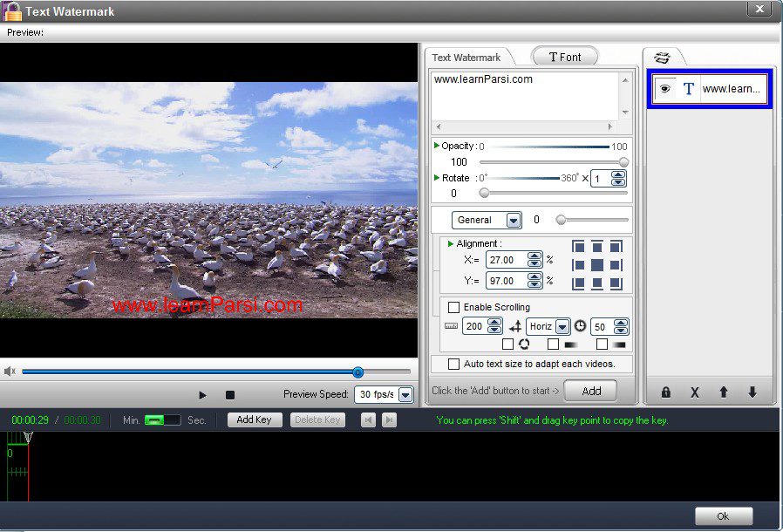Go to next key frame
This screenshot has width=783, height=532.
[389, 420]
